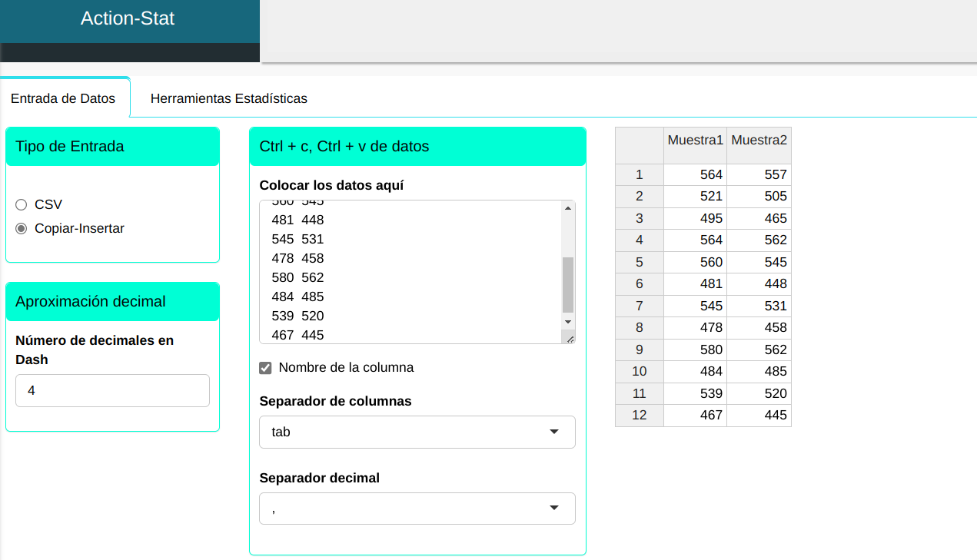Image resolution: width=977 pixels, height=560 pixels.
Task: Click the text area resize handle
Action: (x=570, y=338)
